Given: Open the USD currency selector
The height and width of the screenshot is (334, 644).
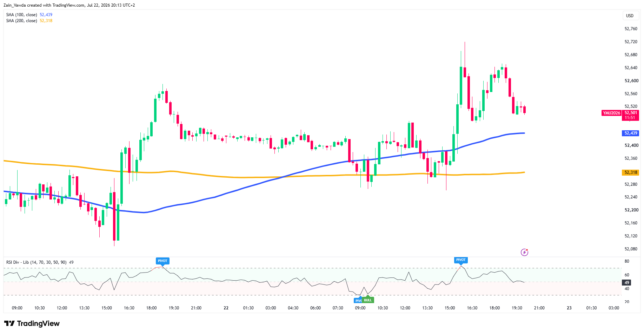Looking at the screenshot, I should pyautogui.click(x=630, y=16).
